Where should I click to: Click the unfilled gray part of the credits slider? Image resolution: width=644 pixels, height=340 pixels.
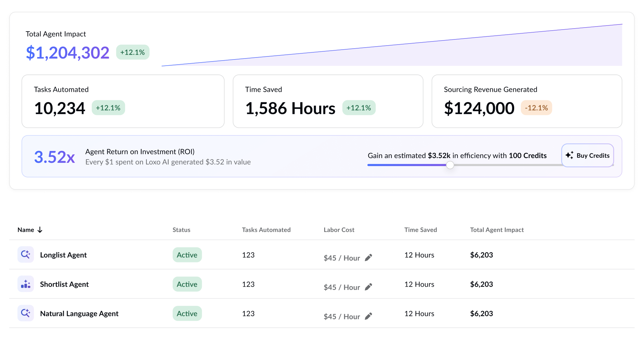click(508, 165)
